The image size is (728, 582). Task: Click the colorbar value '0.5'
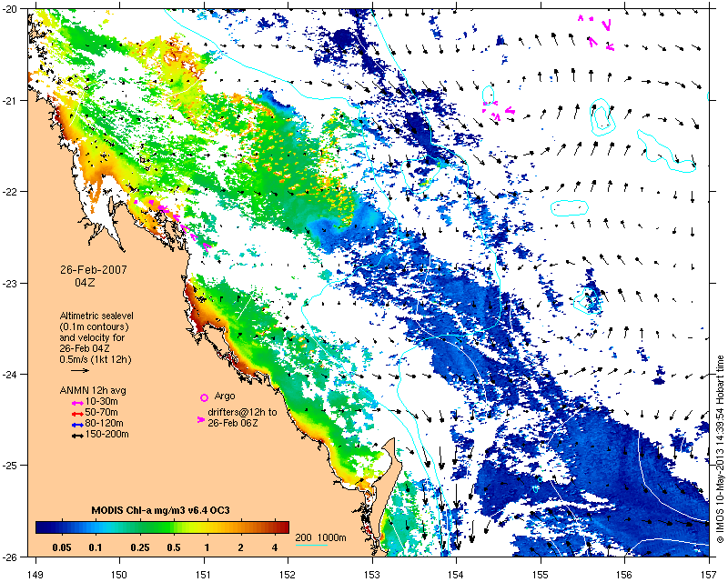(173, 547)
